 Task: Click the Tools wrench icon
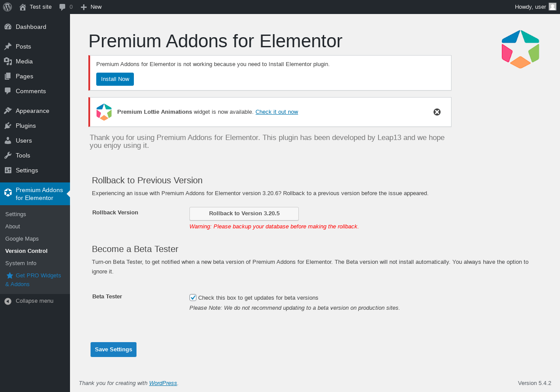point(8,155)
